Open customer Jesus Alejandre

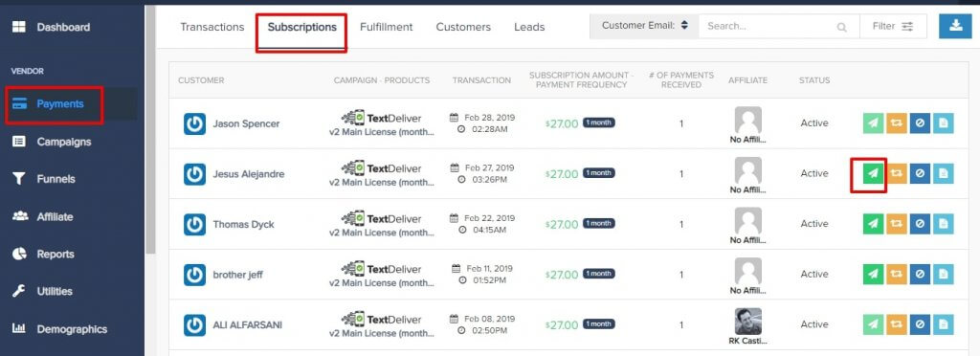[x=249, y=174]
